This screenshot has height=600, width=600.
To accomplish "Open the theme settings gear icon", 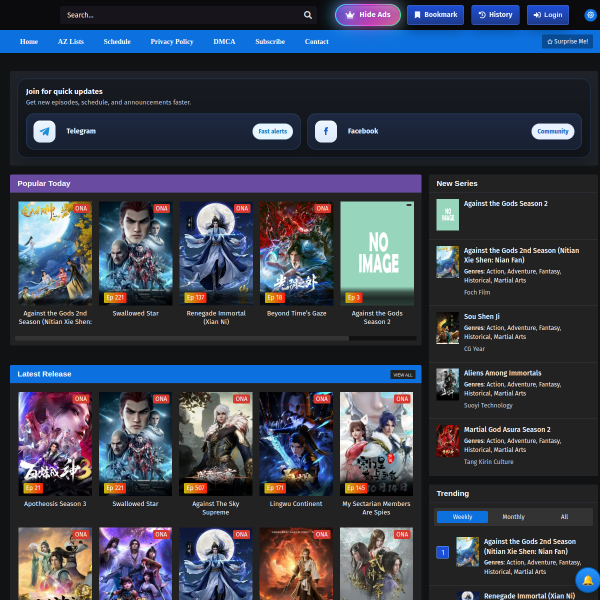I will pos(590,15).
